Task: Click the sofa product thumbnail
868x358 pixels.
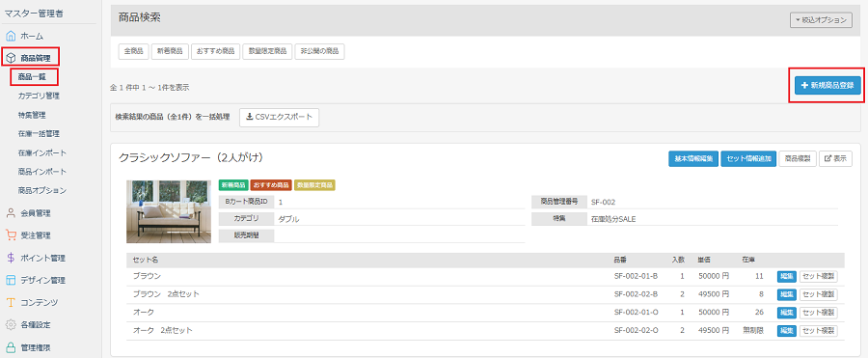Action: click(169, 211)
